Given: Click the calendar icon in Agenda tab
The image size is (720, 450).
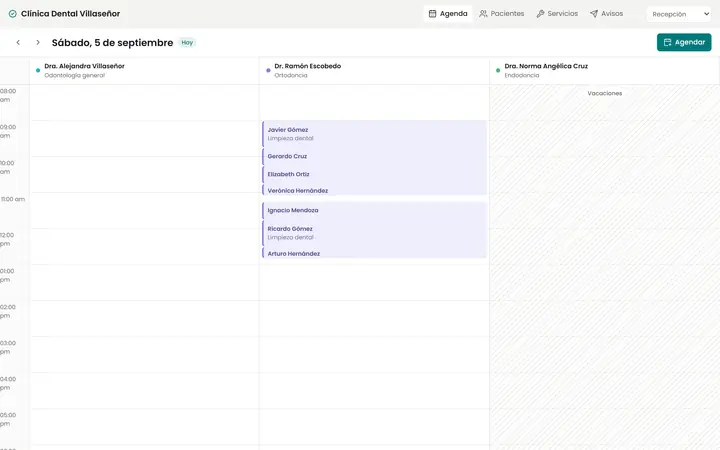Looking at the screenshot, I should pyautogui.click(x=432, y=14).
